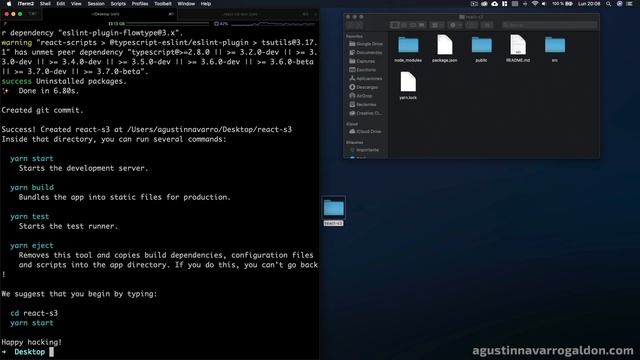Open Recientes in Finder sidebar
The image size is (640, 360).
point(362,104)
